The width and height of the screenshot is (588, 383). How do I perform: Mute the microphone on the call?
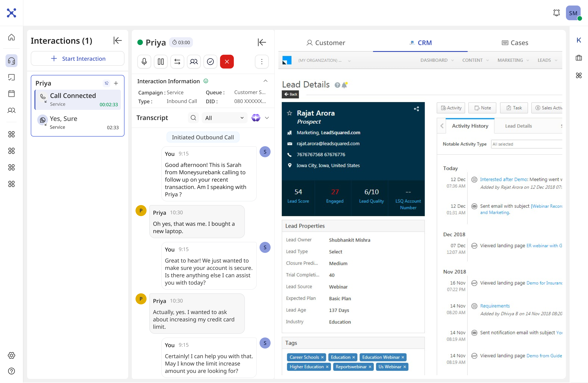tap(144, 62)
